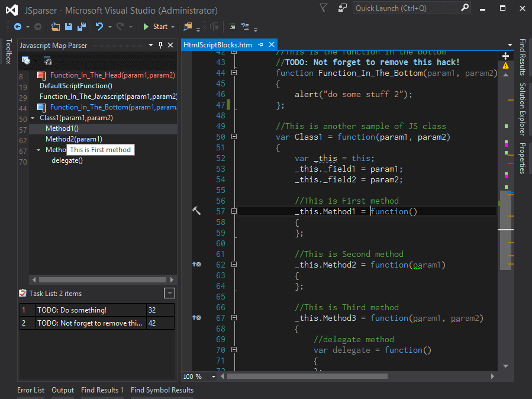Click the notifications flag icon in title bar
Screen dimensions: 532x399
click(x=323, y=8)
